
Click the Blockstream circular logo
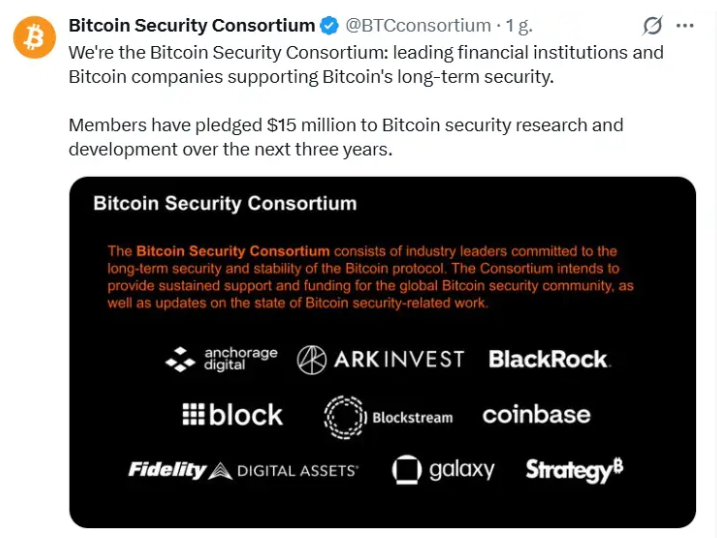point(389,417)
